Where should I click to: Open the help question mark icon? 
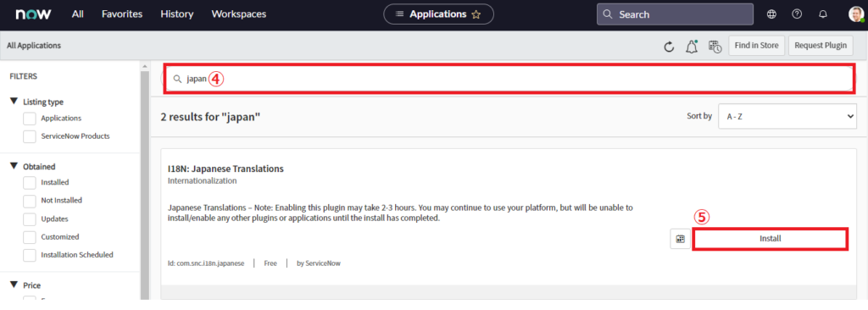[x=797, y=14]
